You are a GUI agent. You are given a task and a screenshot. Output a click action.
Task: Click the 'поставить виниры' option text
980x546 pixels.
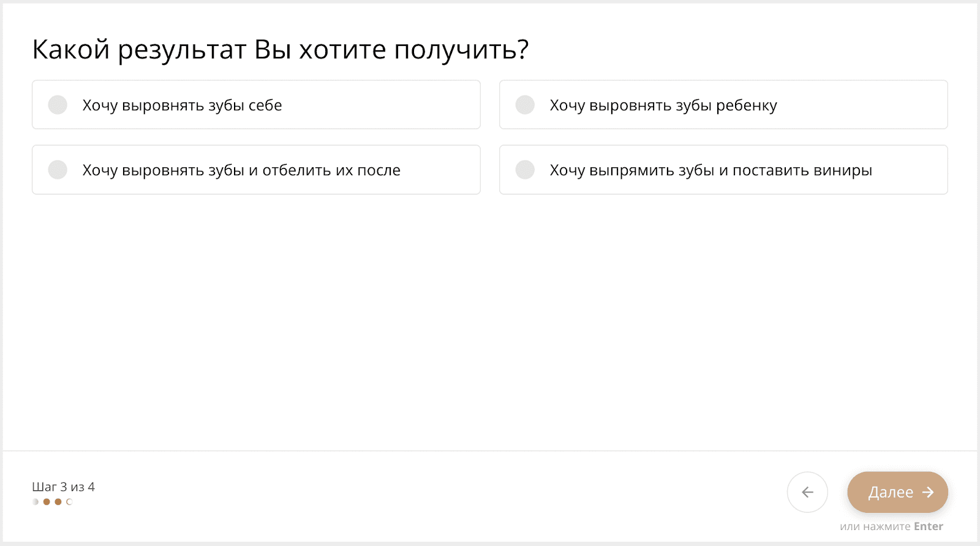pos(802,170)
